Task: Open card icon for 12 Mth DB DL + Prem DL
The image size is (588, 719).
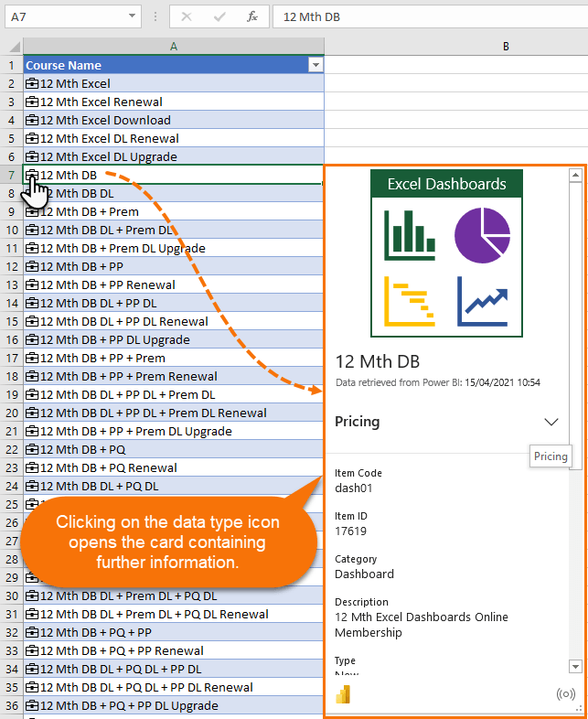Action: [32, 231]
